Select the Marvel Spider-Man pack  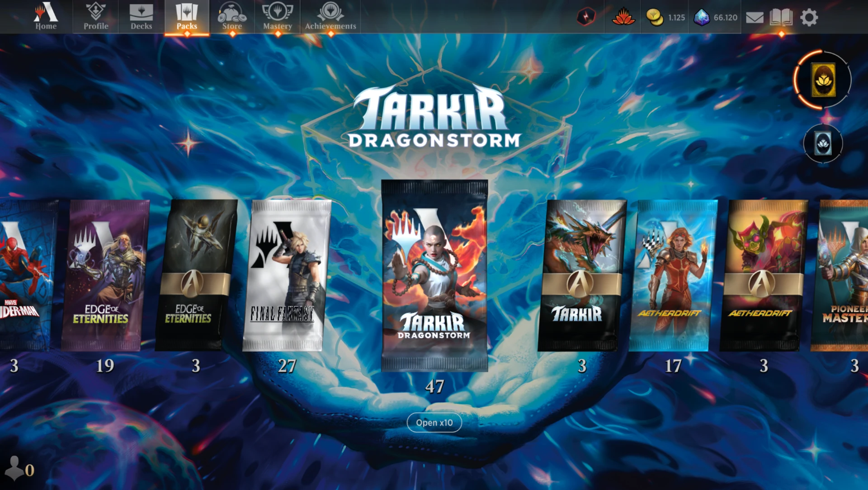pos(27,276)
